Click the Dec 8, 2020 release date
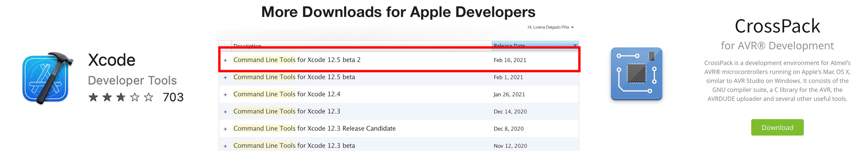868x151 pixels. tap(508, 129)
